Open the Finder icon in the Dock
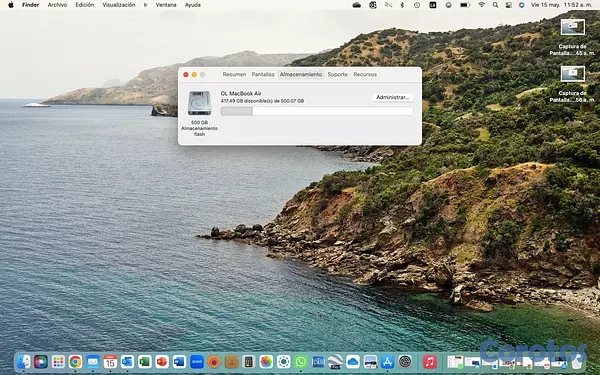The height and width of the screenshot is (375, 600). click(24, 361)
